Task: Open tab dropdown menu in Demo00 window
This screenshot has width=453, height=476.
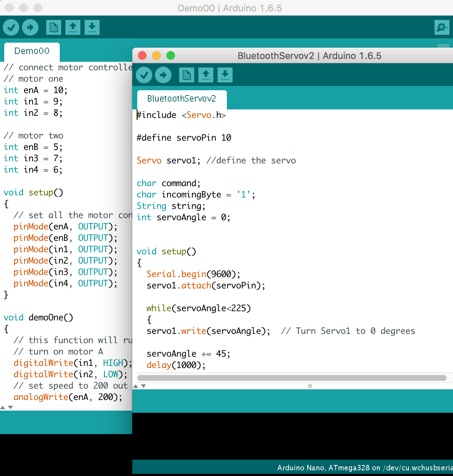Action: (x=443, y=46)
